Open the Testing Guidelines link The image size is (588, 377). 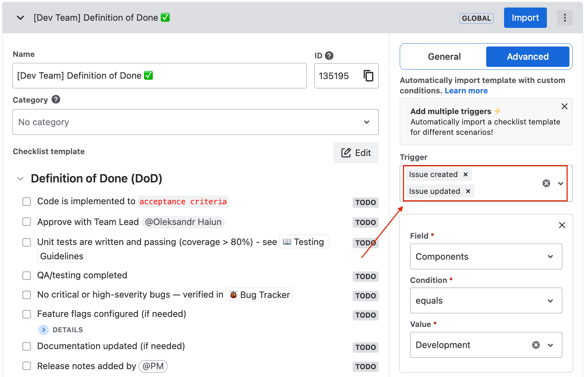304,242
